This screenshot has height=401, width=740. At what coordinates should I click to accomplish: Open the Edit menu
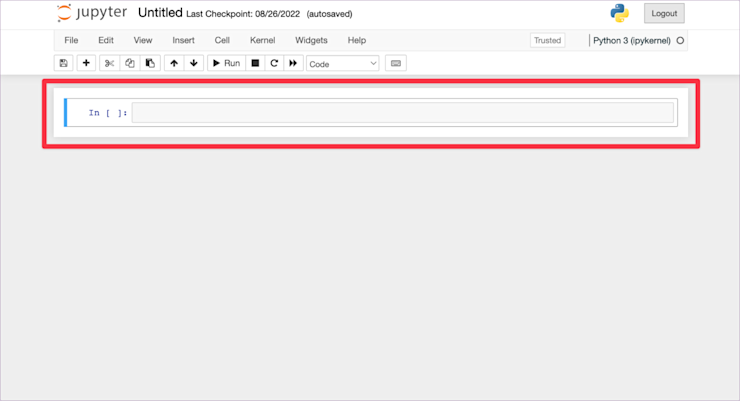coord(106,41)
